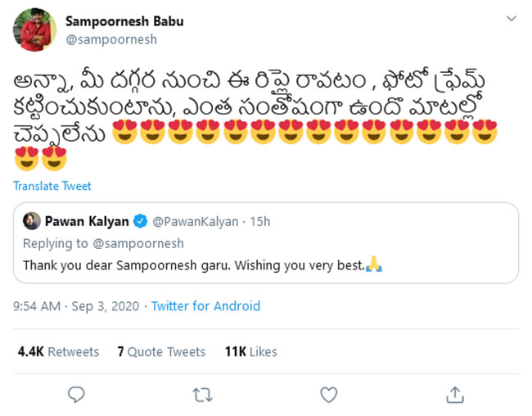
Task: Click the Pawan Kalyan name in quoted tweet
Action: (88, 222)
